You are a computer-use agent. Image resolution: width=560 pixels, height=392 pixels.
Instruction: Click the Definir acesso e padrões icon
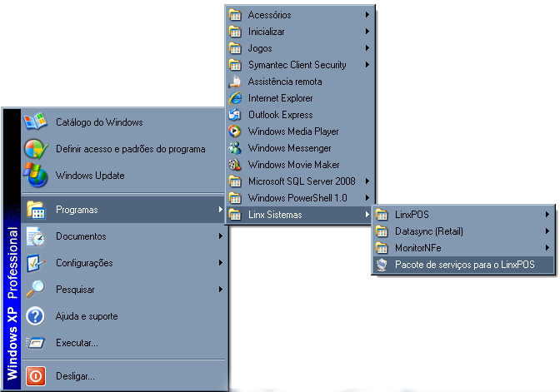[35, 149]
